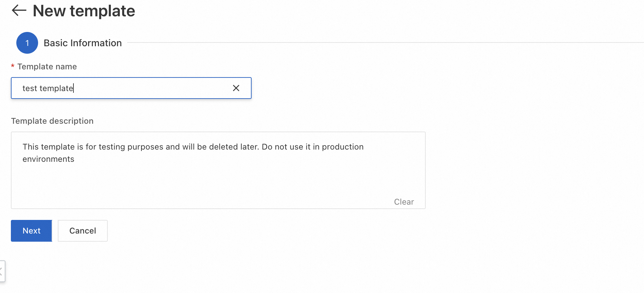Click inside the Template description text area
Screen dimensions: 644x293
tap(218, 180)
